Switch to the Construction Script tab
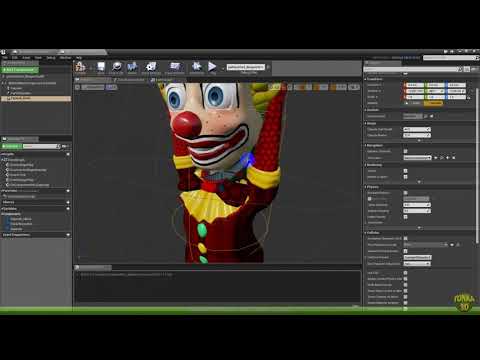 131,80
